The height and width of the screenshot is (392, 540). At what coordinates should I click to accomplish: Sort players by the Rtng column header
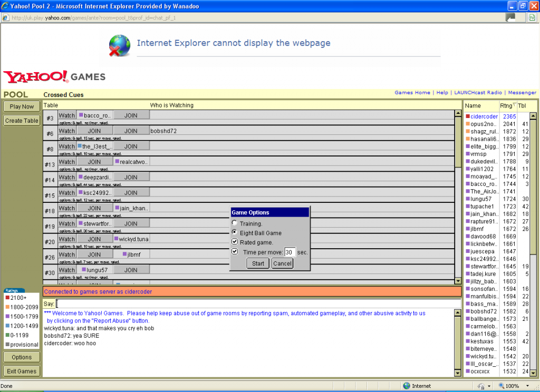coord(507,106)
